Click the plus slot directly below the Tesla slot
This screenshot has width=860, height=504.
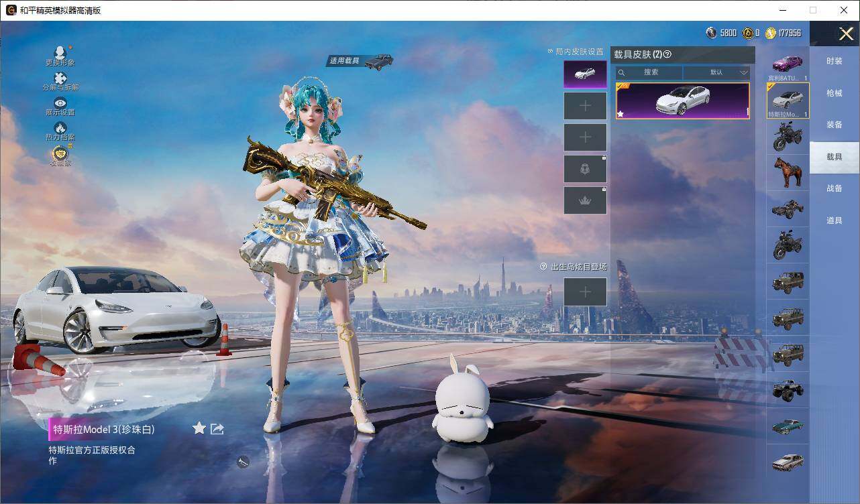(585, 106)
